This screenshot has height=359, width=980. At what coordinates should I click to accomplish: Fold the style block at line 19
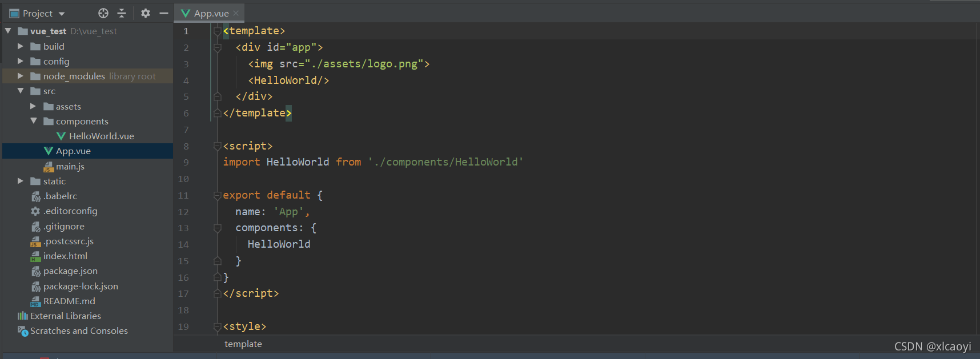coord(217,327)
